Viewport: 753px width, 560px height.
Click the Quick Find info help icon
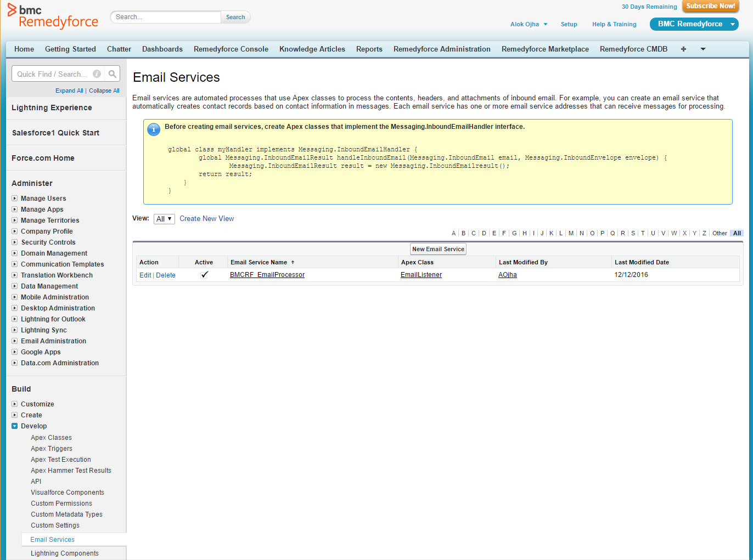click(x=97, y=74)
